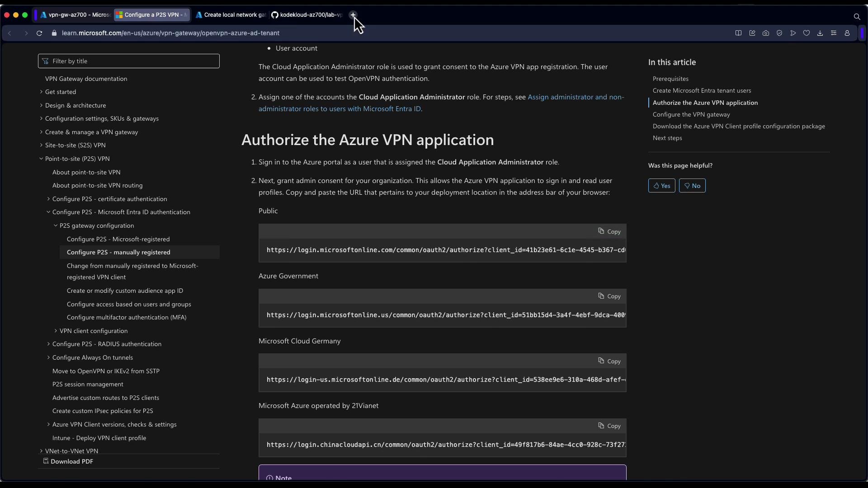Copy the Microsoft Cloud Germany URL

(609, 361)
